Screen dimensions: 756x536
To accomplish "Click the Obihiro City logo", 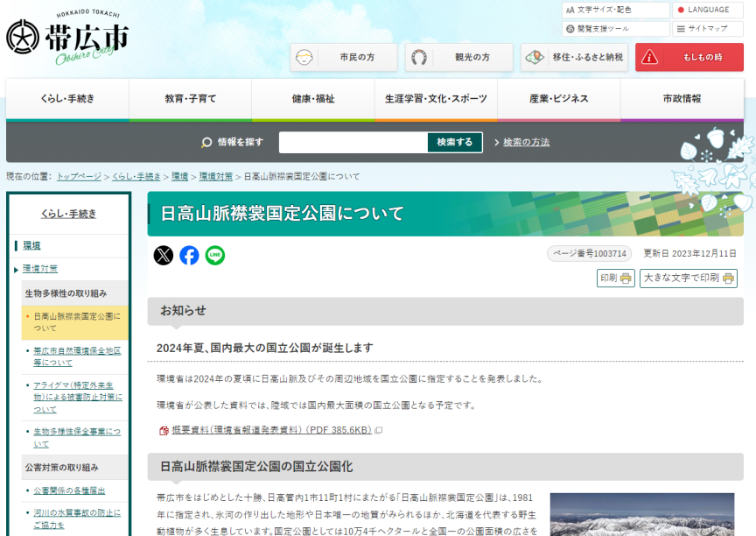I will click(x=68, y=40).
